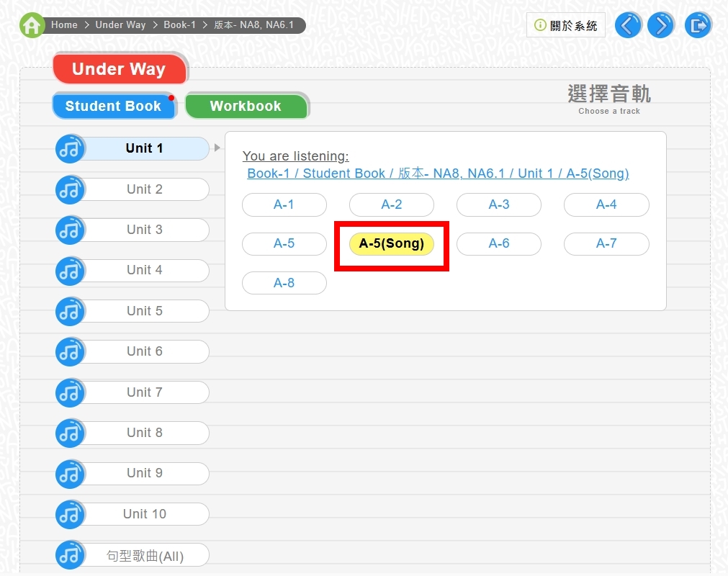728x576 pixels.
Task: Click the music icon beside 句型歌曲(All)
Action: [x=70, y=554]
